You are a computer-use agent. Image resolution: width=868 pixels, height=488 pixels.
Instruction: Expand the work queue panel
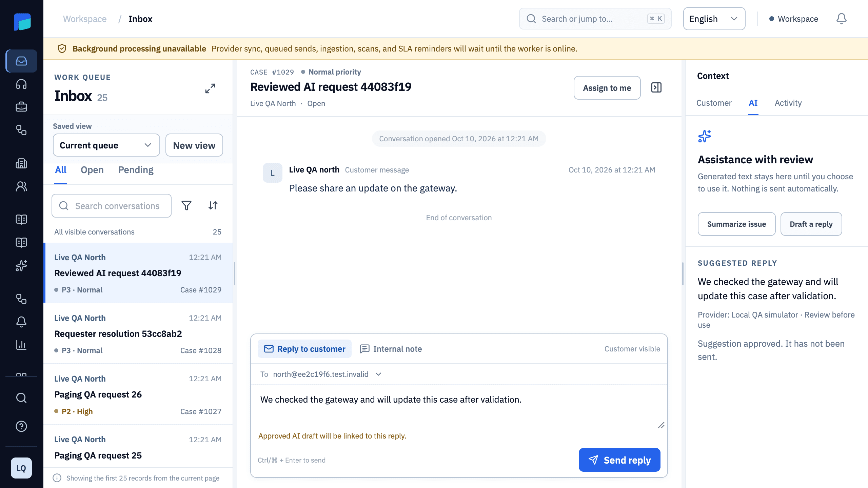[x=210, y=88]
